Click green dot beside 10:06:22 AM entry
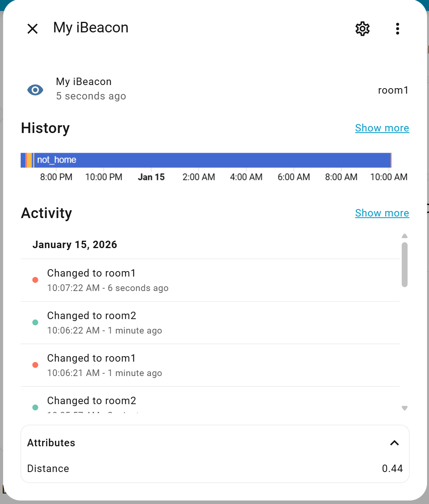 pos(35,322)
